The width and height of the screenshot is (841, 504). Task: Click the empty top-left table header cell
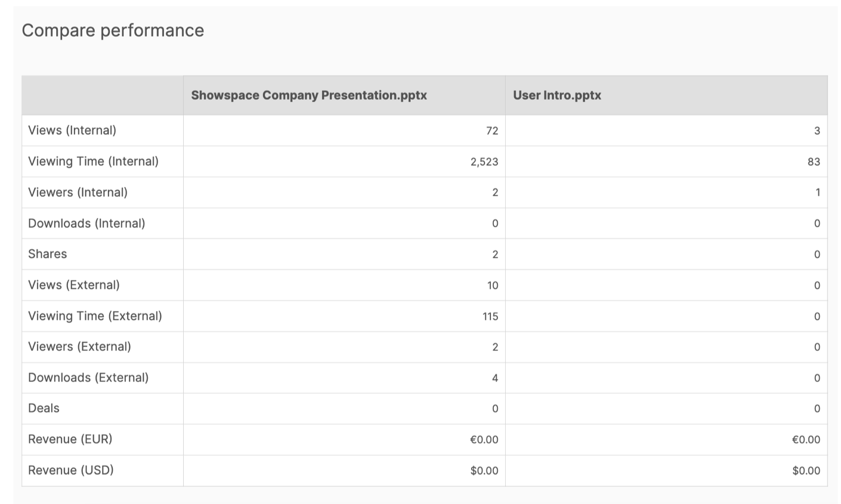tap(102, 95)
